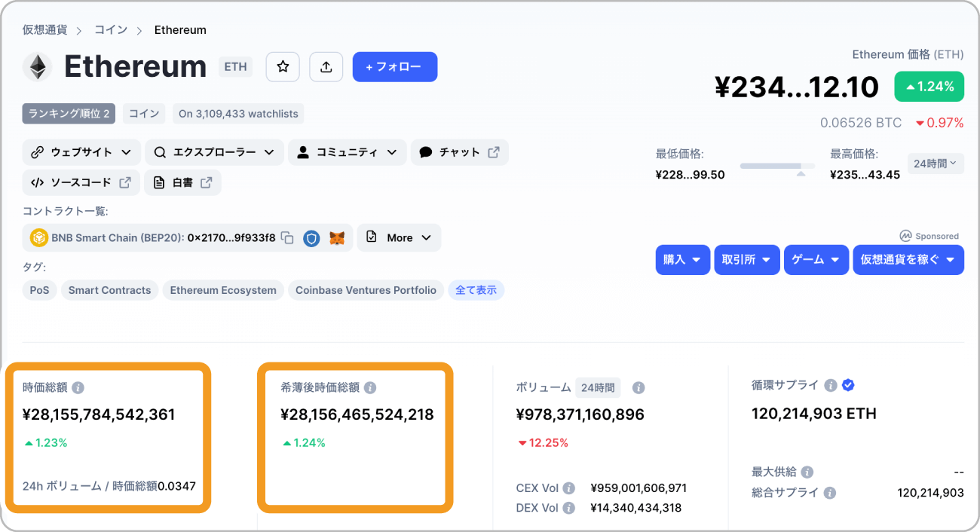
Task: Click the star watchlist icon
Action: [x=283, y=67]
